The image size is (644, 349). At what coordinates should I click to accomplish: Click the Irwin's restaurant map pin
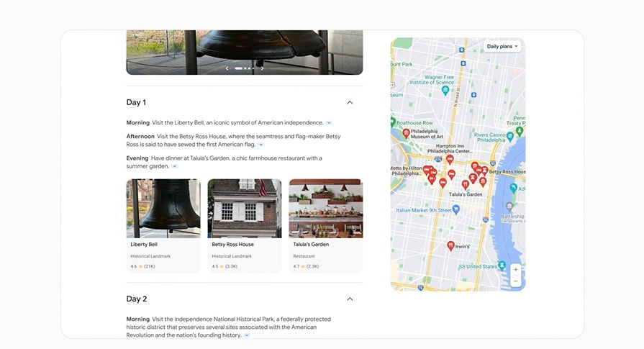451,245
